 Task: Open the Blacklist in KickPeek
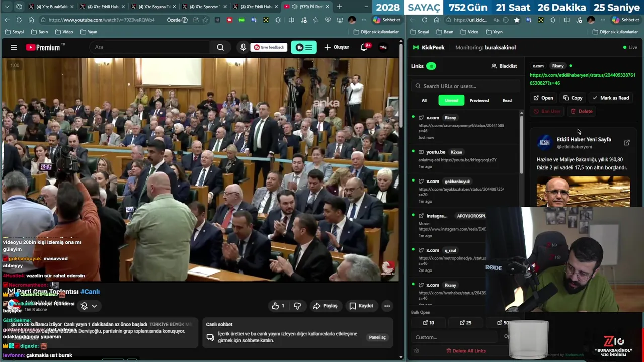click(504, 66)
